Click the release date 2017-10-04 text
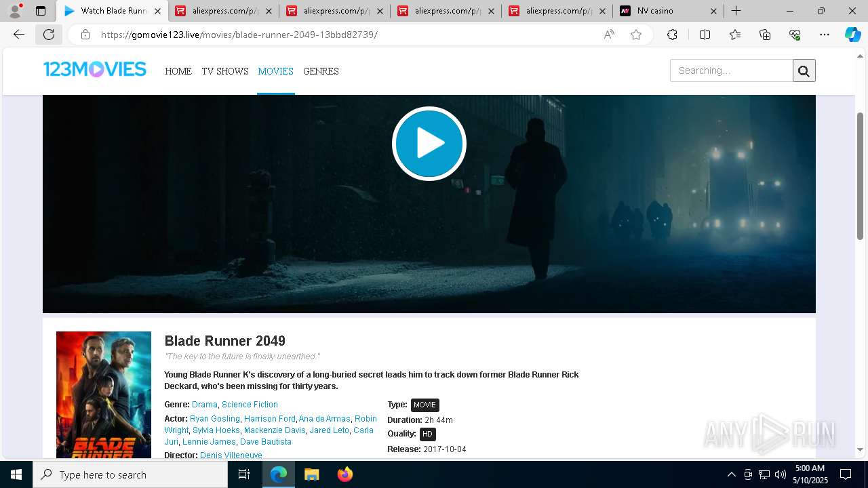 coord(445,449)
